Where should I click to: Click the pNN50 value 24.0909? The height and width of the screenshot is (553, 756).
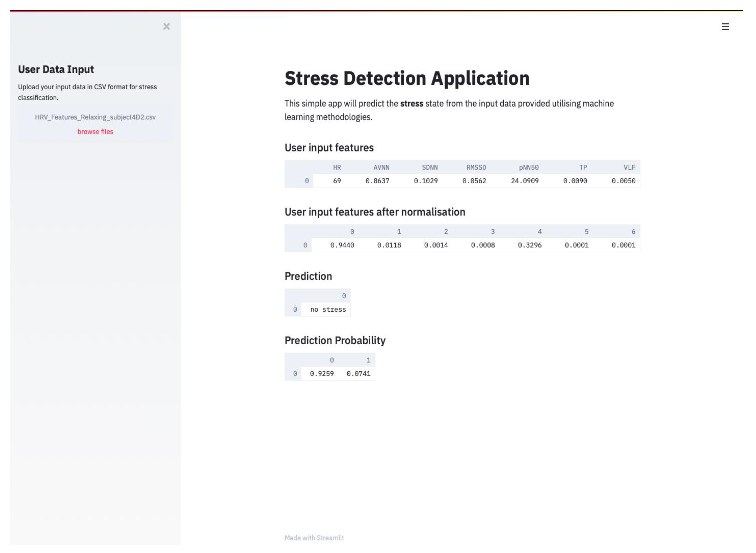524,181
